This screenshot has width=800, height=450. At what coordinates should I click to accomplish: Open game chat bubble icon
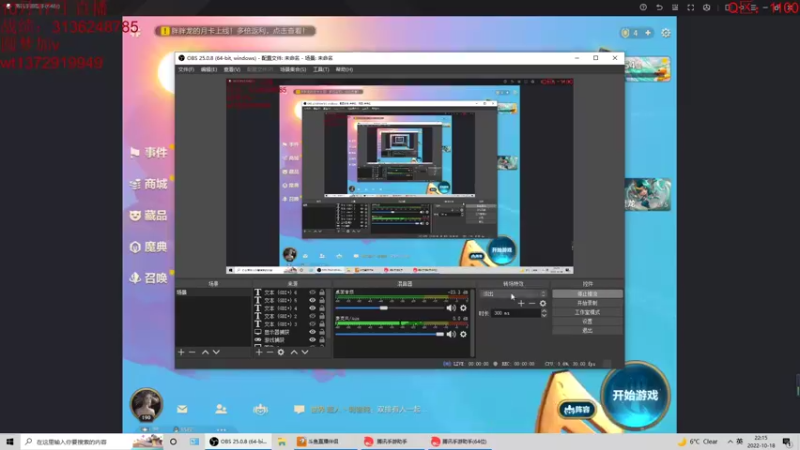[x=299, y=409]
